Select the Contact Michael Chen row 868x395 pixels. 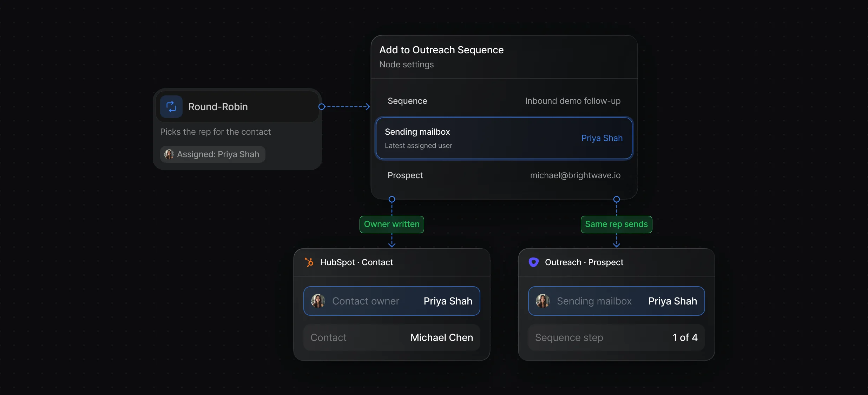tap(392, 337)
